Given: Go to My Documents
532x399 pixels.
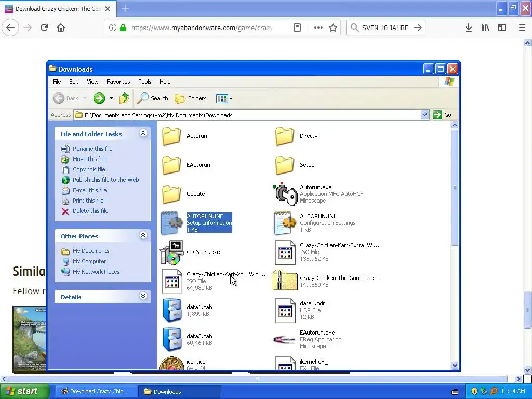Looking at the screenshot, I should (x=91, y=251).
